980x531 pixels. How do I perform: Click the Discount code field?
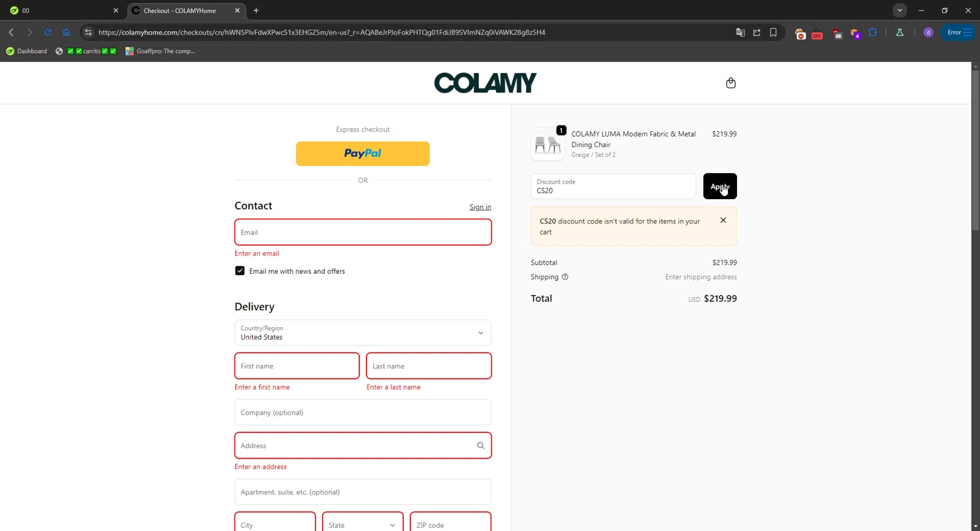[613, 186]
